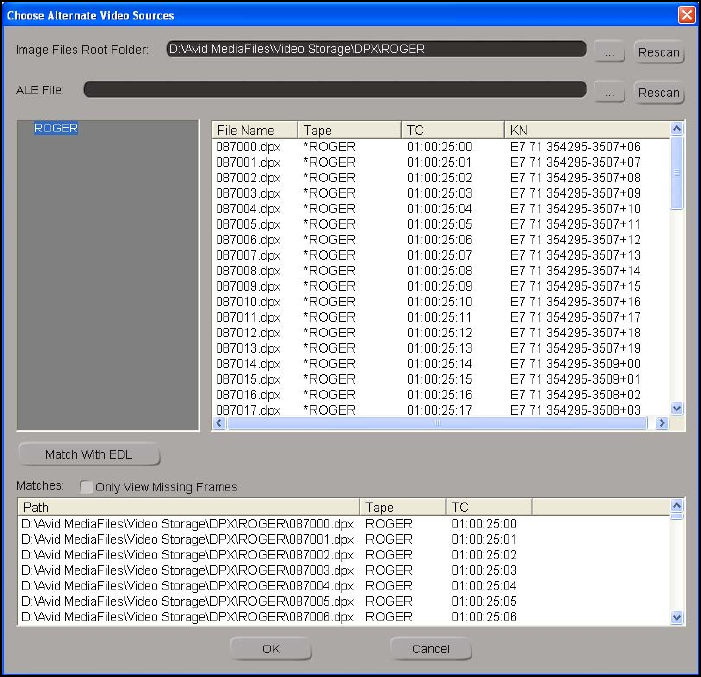Close the Choose Alternate Video Sources dialog
Screen dimensions: 701x677
(x=686, y=15)
